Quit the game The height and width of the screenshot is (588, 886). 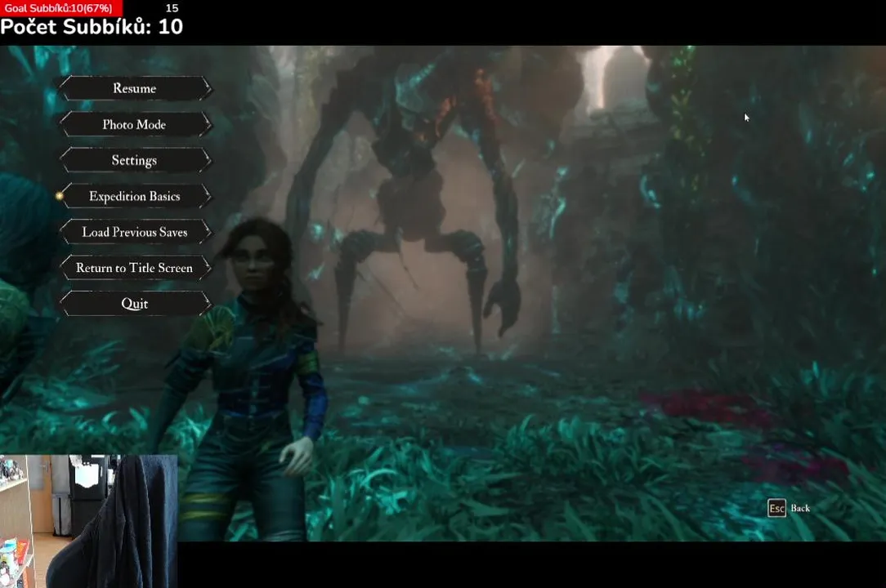135,304
